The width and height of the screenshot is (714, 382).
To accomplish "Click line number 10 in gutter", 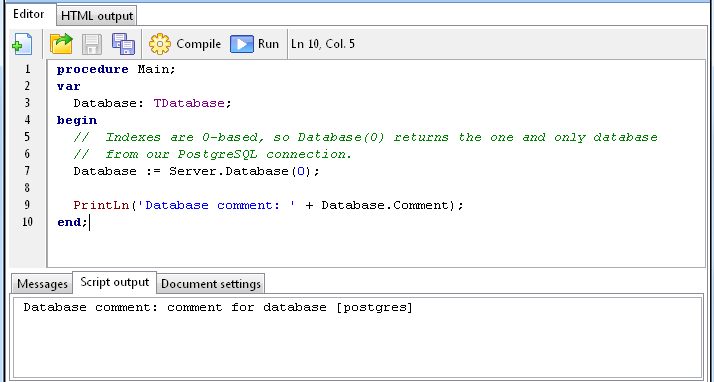I will point(27,222).
